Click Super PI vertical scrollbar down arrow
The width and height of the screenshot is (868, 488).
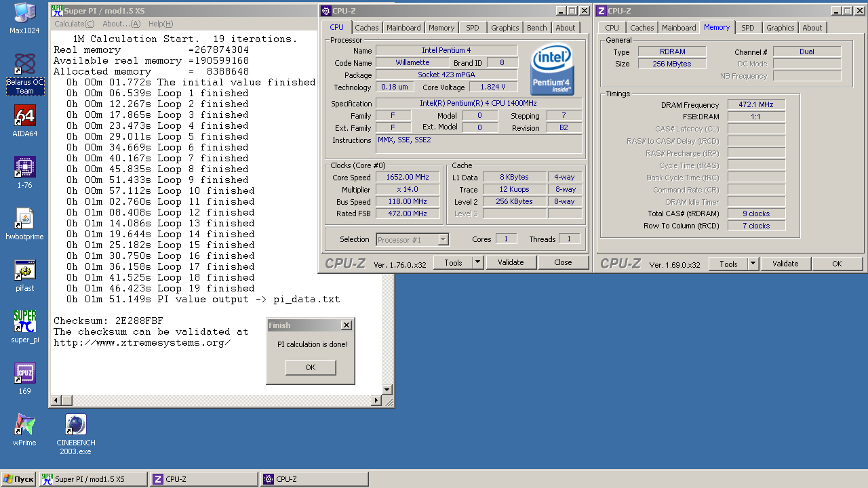[x=387, y=390]
